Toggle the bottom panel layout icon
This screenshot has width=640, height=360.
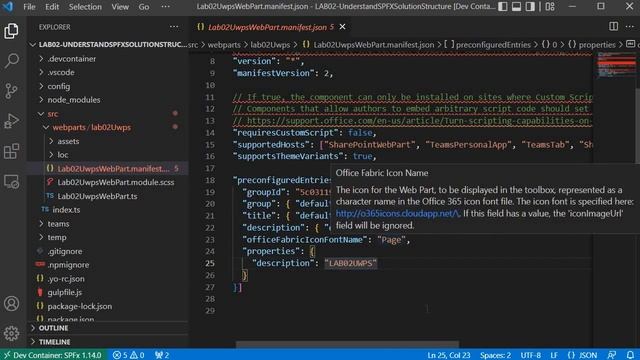[x=516, y=7]
